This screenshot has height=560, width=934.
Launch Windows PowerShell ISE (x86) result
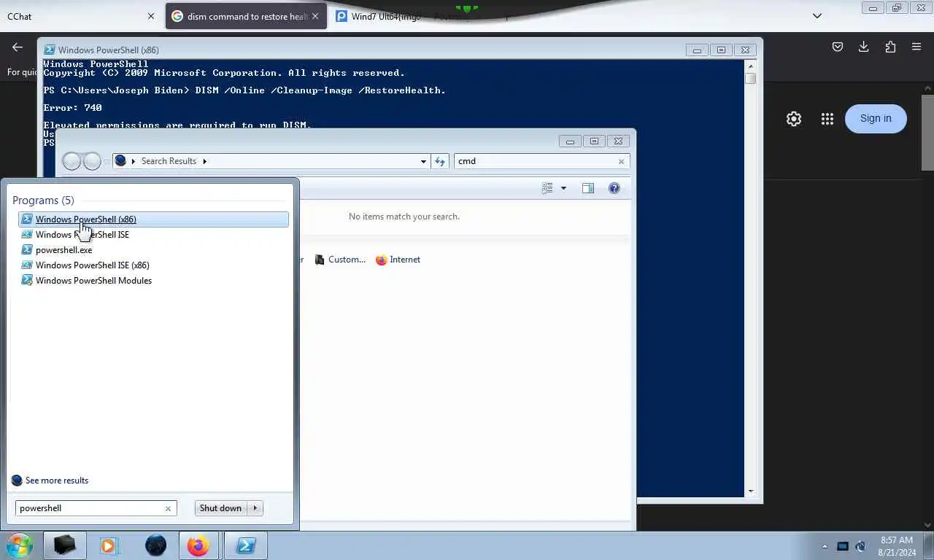pos(153,265)
